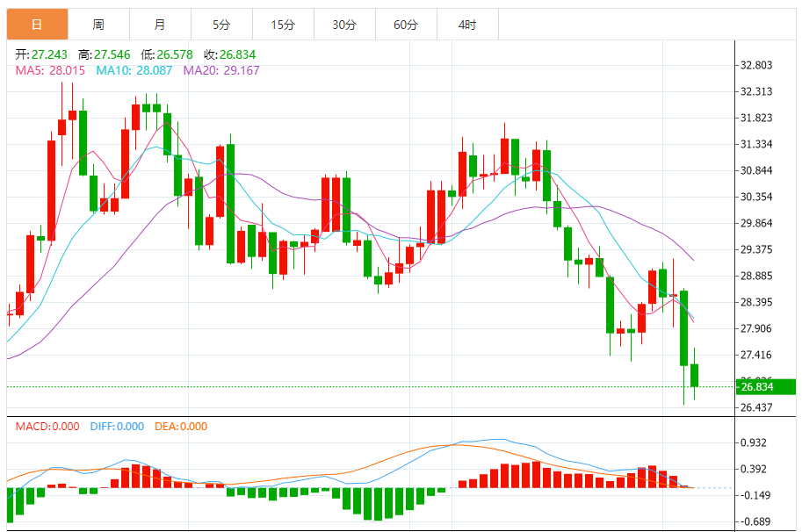802x532 pixels.
Task: Click the 30.354 price axis label
Action: pyautogui.click(x=756, y=197)
